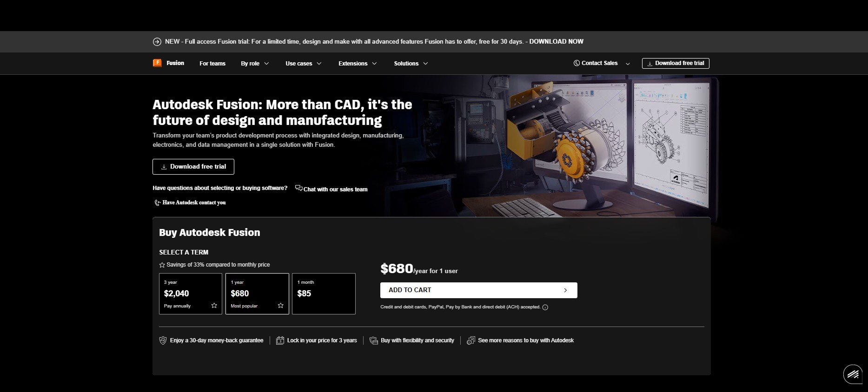
Task: Click Enjoy a 30-day money-back guarantee link
Action: point(217,340)
